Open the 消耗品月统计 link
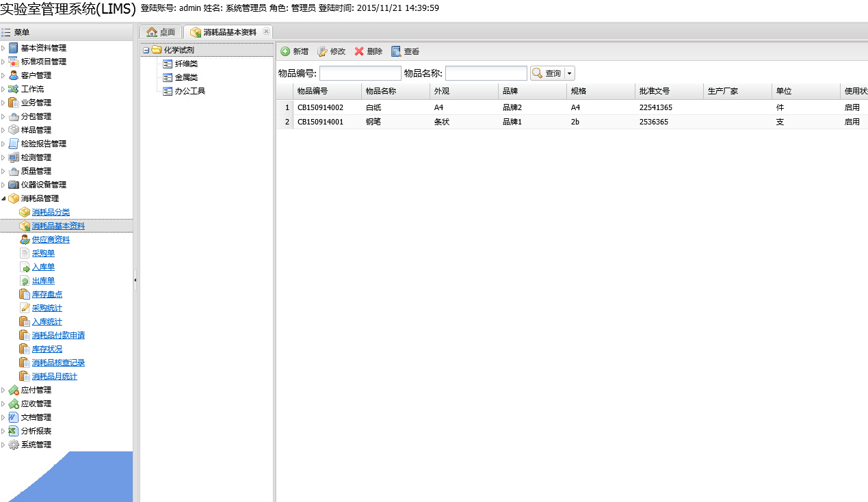This screenshot has height=502, width=868. tap(54, 376)
